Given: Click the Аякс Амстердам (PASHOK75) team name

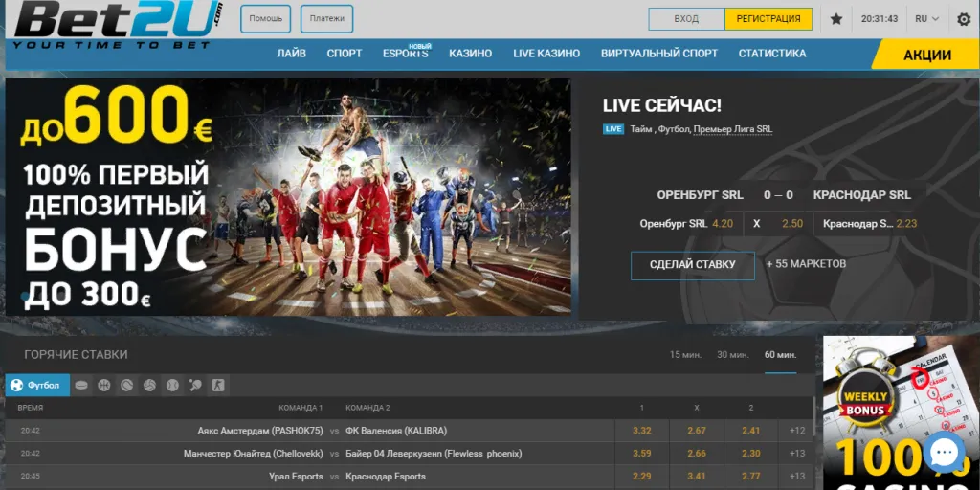Looking at the screenshot, I should [x=260, y=431].
